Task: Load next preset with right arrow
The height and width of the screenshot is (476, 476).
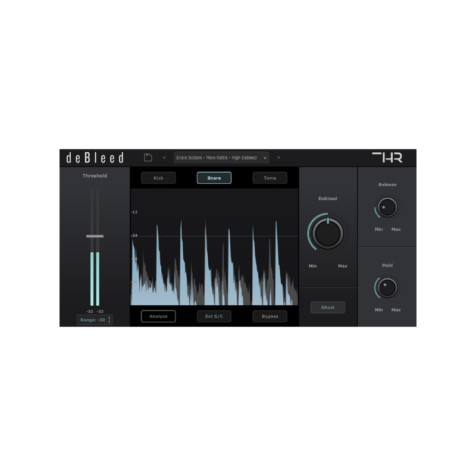Action: coord(278,157)
